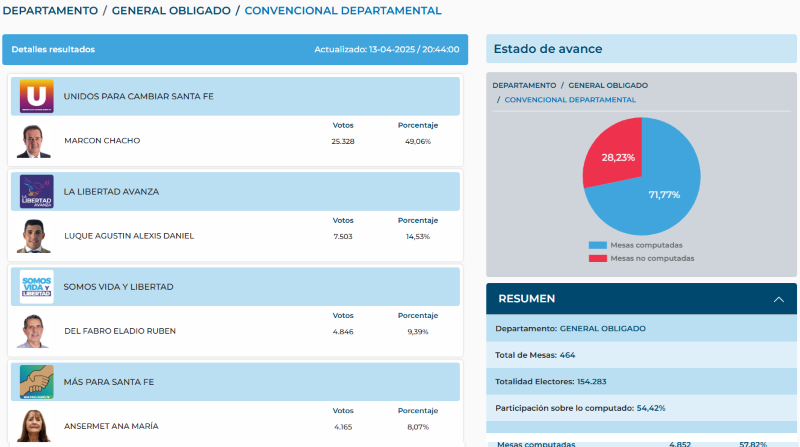800x447 pixels.
Task: Click Ansermet Ana María's candidate photo
Action: tap(34, 426)
